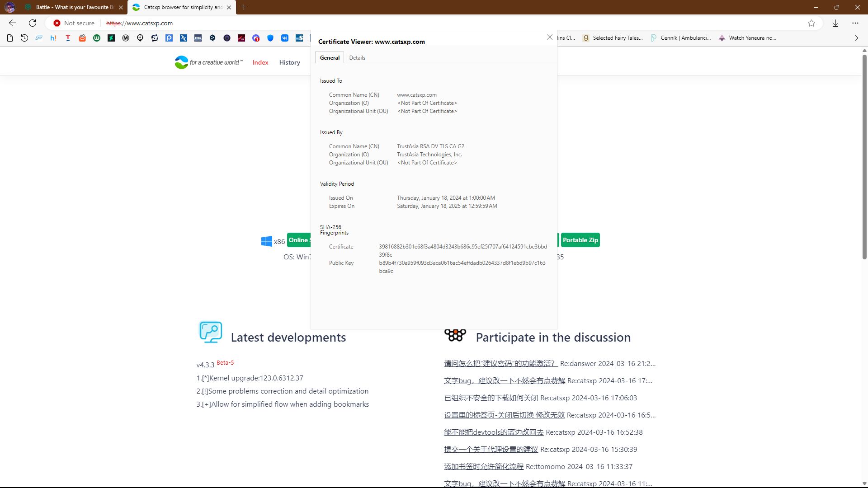Viewport: 868px width, 488px height.
Task: Open the history bookmark icon in bookmarks bar
Action: pyautogui.click(x=24, y=38)
